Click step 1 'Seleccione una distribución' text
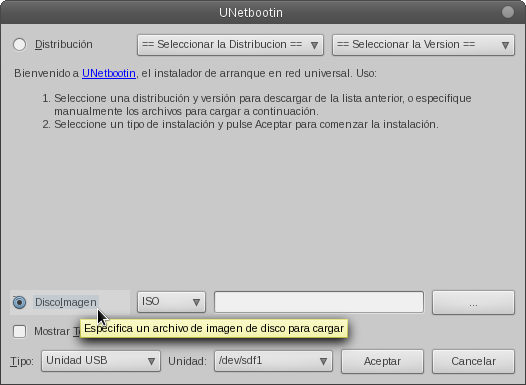Screen dimensions: 526x385 pos(263,105)
